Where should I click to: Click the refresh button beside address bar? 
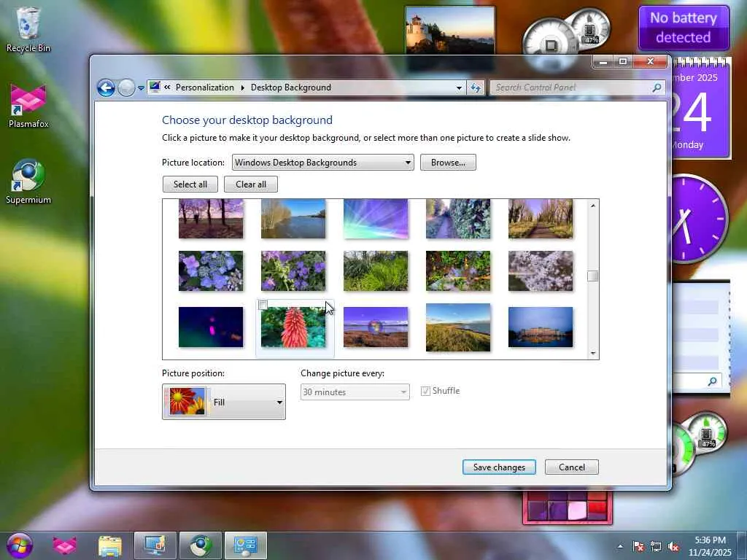coord(476,87)
